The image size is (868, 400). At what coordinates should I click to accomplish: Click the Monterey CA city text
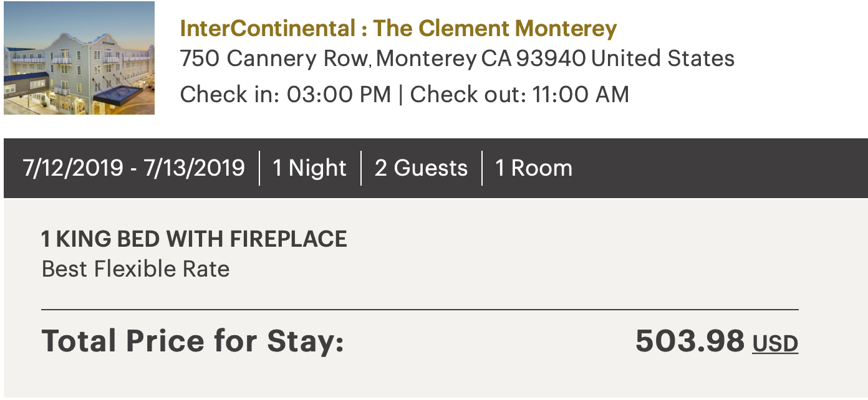pyautogui.click(x=445, y=59)
